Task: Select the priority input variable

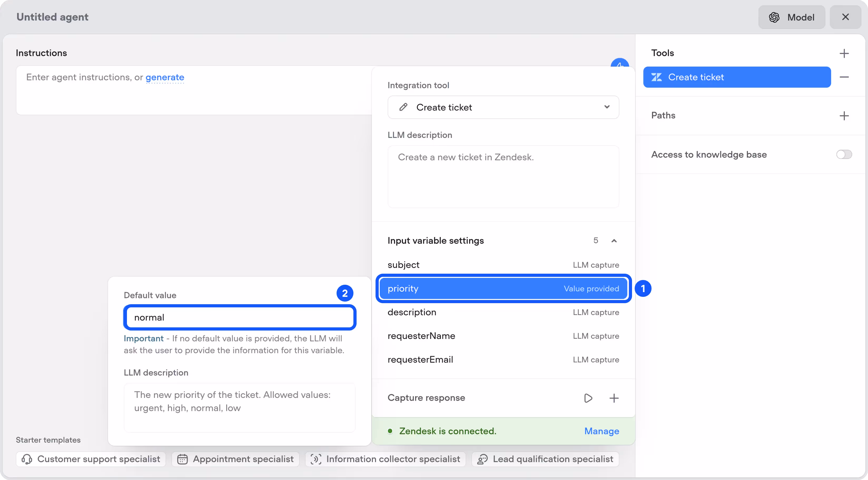Action: point(503,288)
